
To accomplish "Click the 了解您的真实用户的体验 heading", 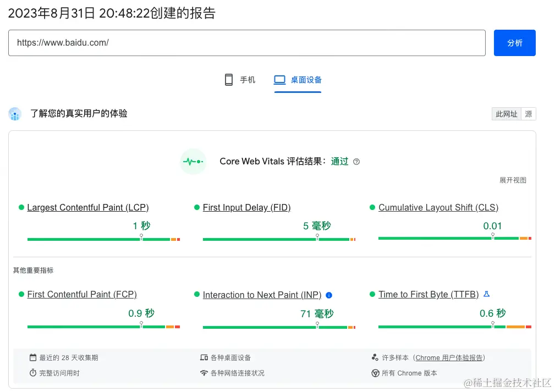I will pyautogui.click(x=79, y=114).
